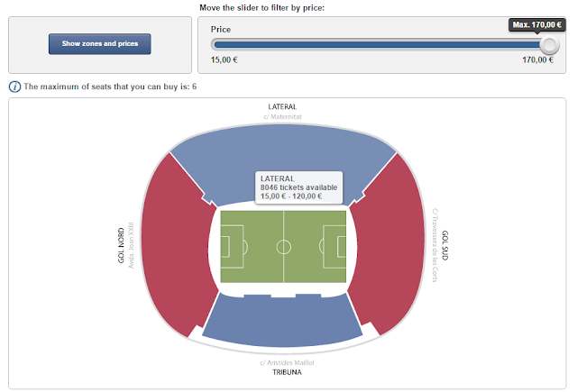Click the Max. 170,00 € slider tooltip
The height and width of the screenshot is (392, 577).
coord(537,25)
